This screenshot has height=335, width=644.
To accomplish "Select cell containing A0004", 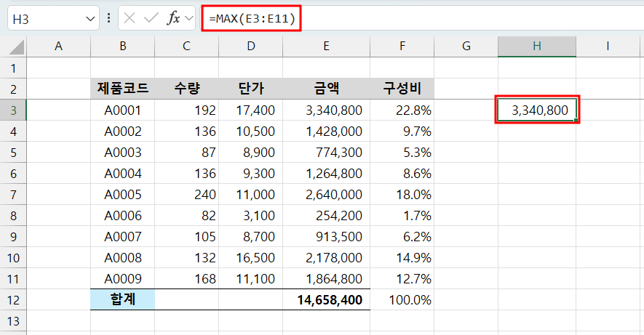I will coord(123,174).
